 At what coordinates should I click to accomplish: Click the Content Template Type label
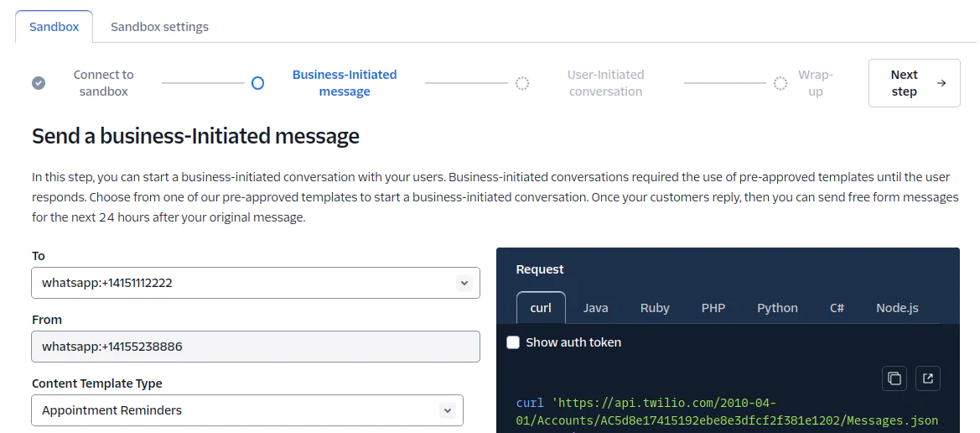tap(97, 383)
